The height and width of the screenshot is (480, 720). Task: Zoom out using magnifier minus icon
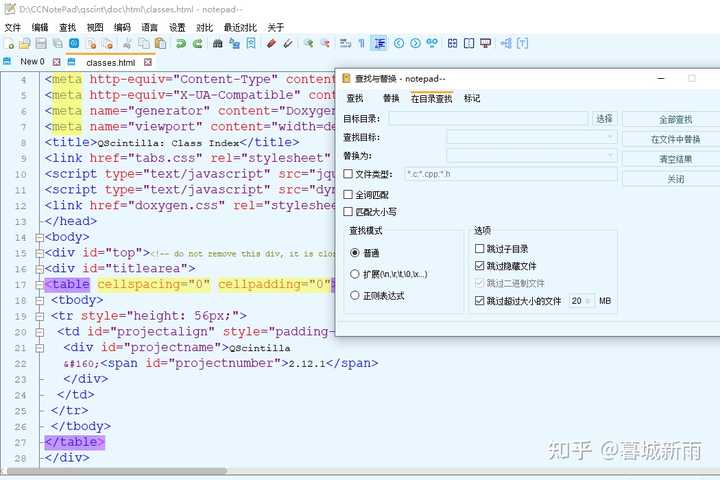[x=325, y=44]
